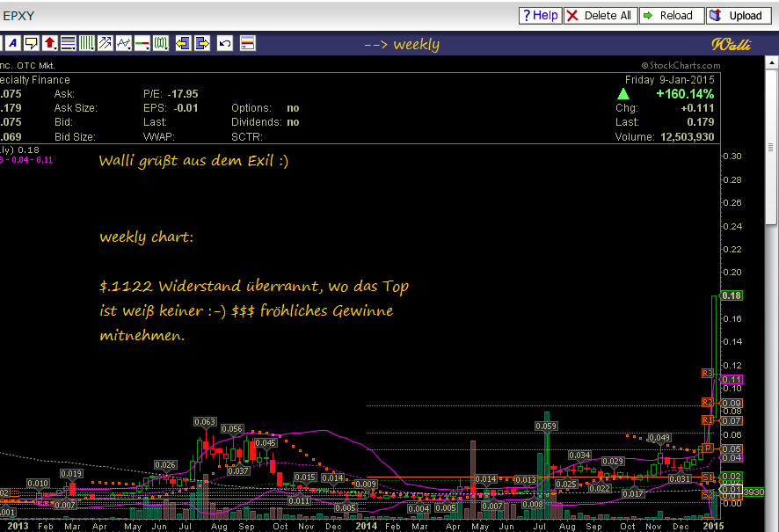Click the send to back icon

pyautogui.click(x=184, y=44)
